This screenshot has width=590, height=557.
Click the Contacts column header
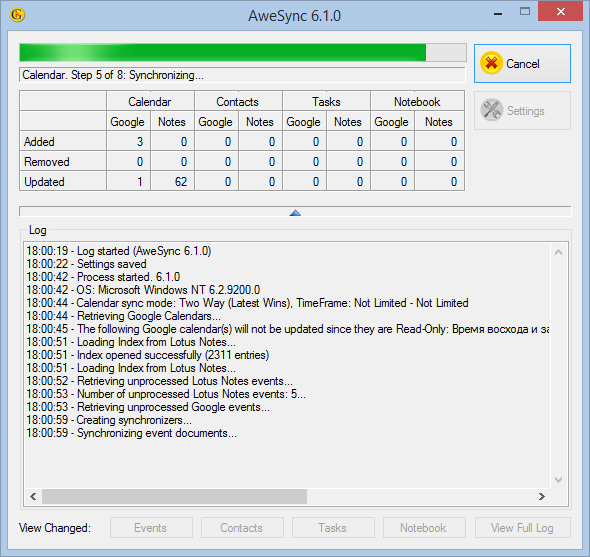pos(238,102)
